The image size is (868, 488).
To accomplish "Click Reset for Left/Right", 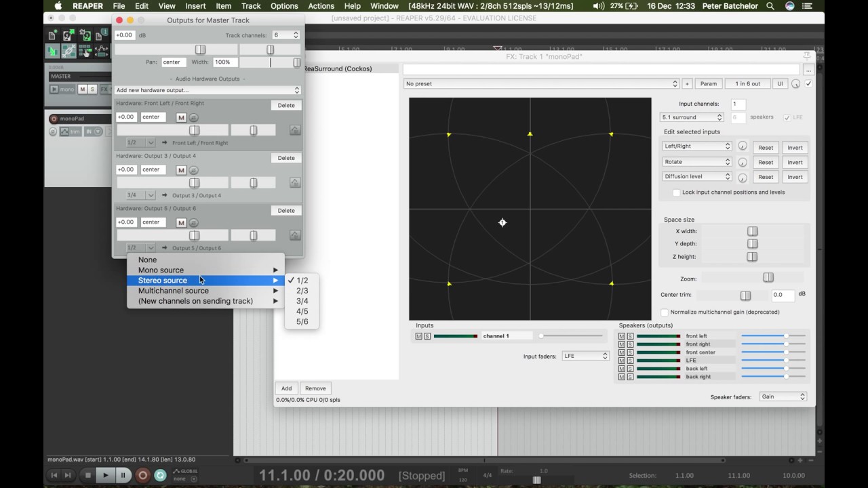I will (x=766, y=148).
